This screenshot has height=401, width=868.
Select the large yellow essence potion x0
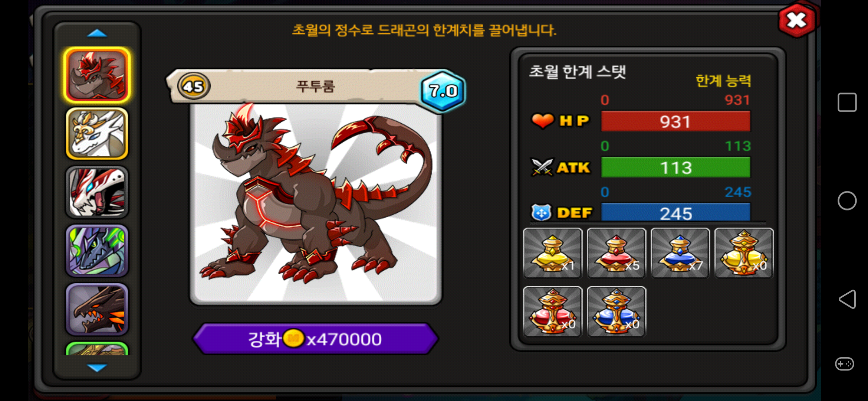pyautogui.click(x=744, y=253)
